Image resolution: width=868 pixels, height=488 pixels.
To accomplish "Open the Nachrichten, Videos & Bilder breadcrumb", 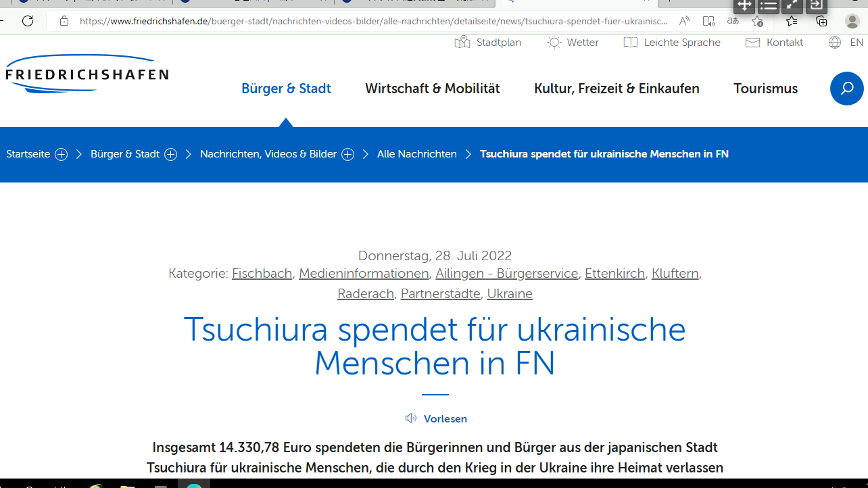I will (268, 154).
